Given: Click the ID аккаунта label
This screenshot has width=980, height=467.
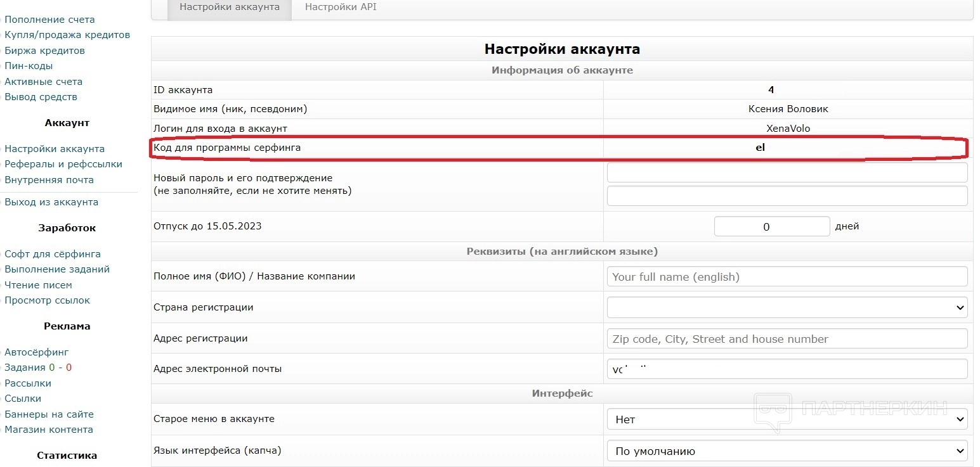Looking at the screenshot, I should click(x=183, y=90).
